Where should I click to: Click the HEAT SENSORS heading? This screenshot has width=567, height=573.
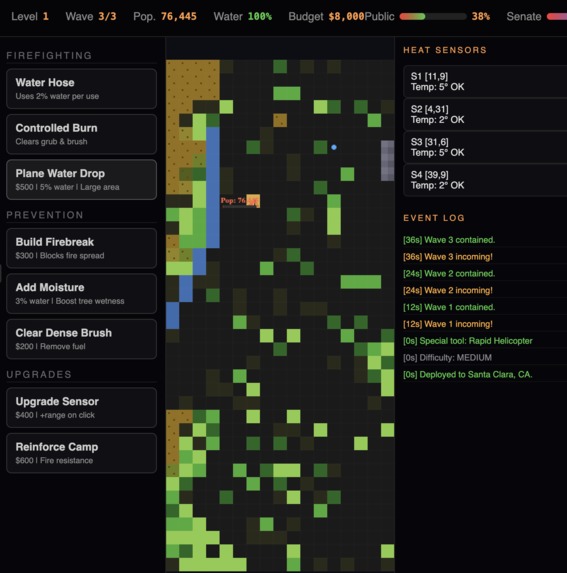point(445,50)
